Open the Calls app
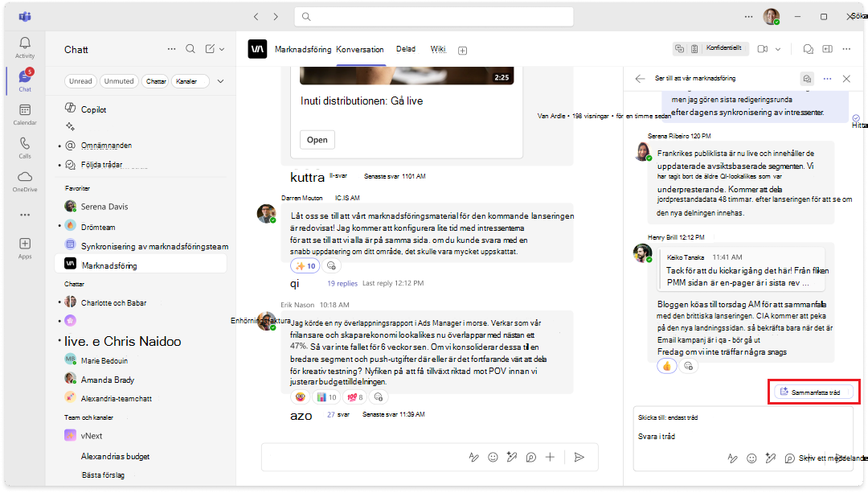 point(25,147)
